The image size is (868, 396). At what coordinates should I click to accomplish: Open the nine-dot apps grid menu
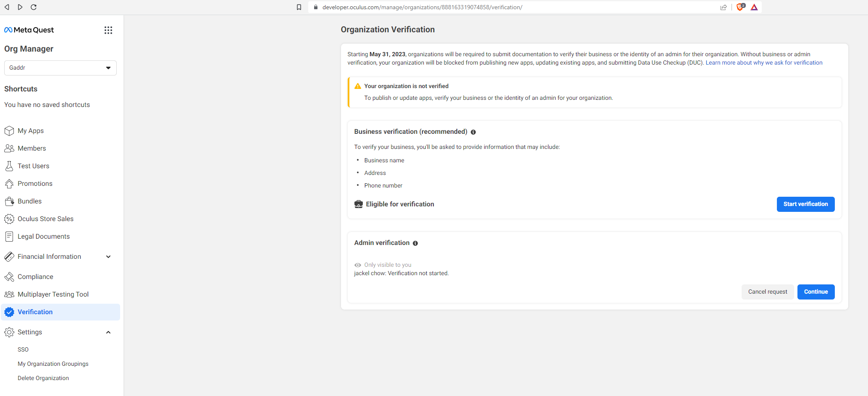pyautogui.click(x=108, y=30)
